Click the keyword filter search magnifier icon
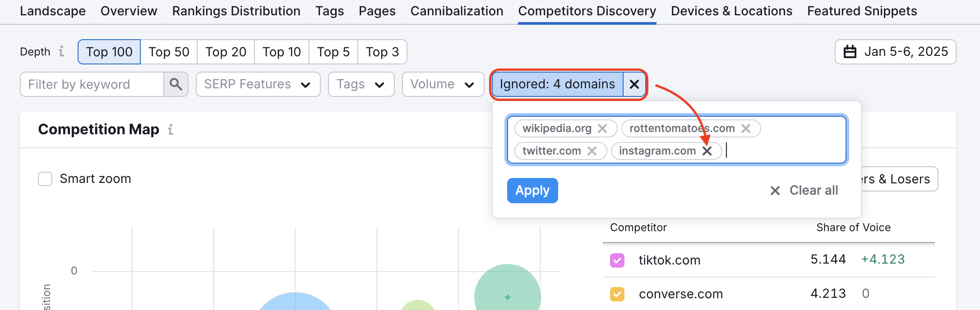 pyautogui.click(x=176, y=84)
